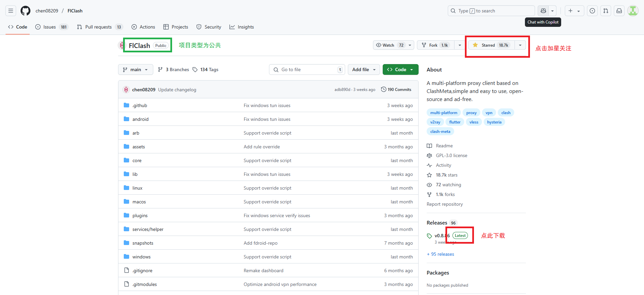Click the flutter topic tag
This screenshot has width=644, height=295.
[455, 122]
